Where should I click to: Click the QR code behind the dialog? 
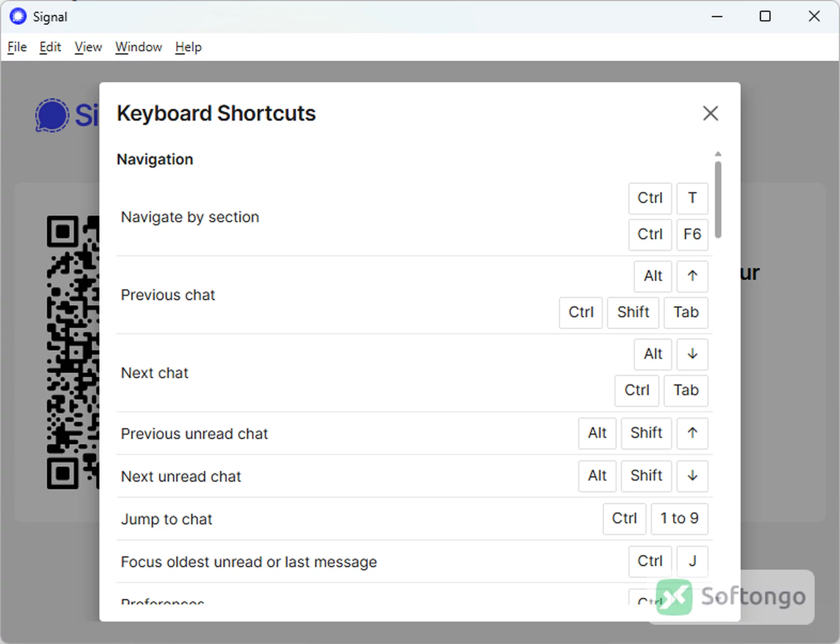pos(73,352)
